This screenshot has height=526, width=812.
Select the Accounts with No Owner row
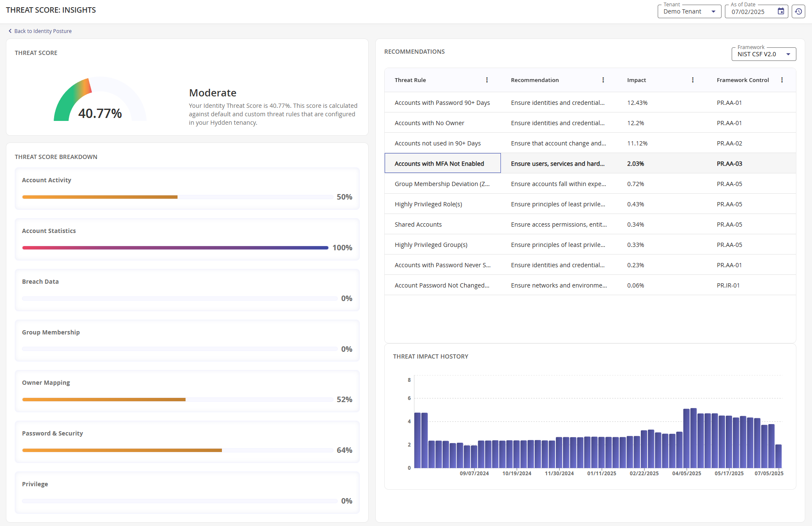tap(429, 123)
